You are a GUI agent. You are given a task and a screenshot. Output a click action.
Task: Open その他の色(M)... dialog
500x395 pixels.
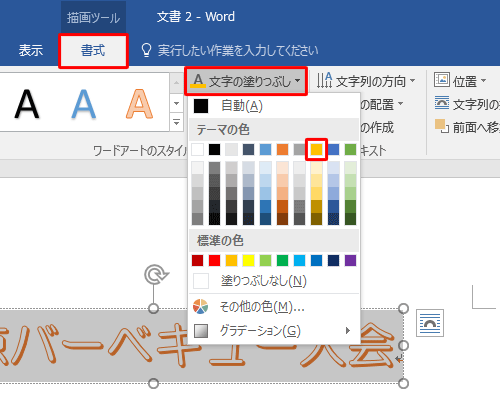point(273,307)
